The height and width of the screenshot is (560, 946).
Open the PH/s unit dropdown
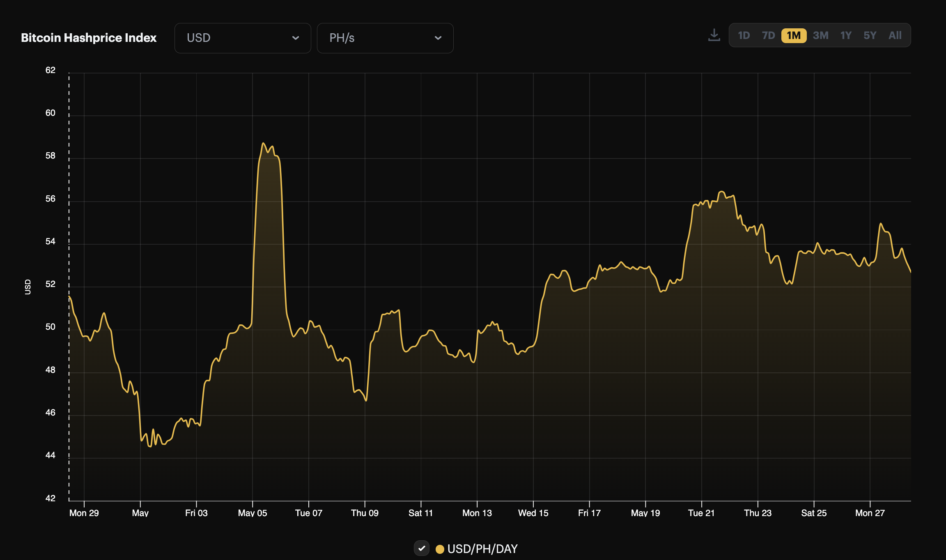[x=385, y=38]
